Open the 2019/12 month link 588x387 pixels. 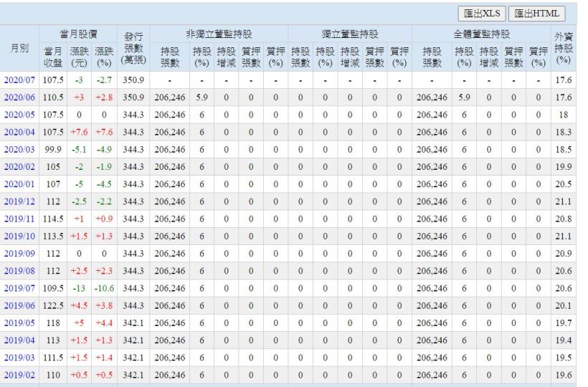point(19,201)
